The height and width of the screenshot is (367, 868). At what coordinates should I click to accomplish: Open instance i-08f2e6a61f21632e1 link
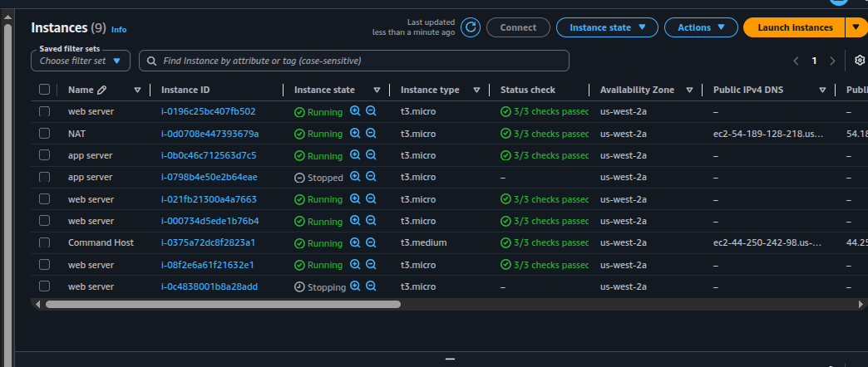click(208, 264)
